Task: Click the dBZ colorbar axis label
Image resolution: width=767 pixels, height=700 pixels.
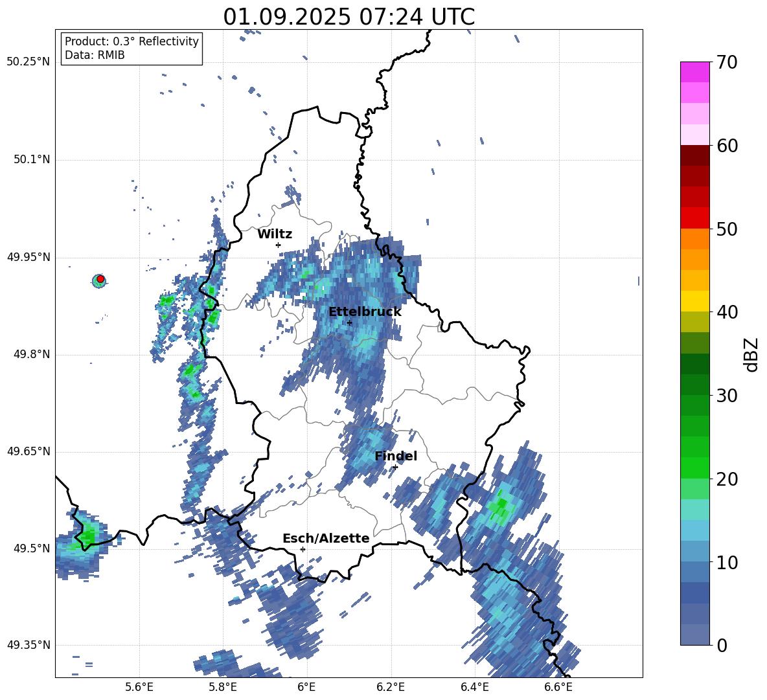Action: (752, 354)
